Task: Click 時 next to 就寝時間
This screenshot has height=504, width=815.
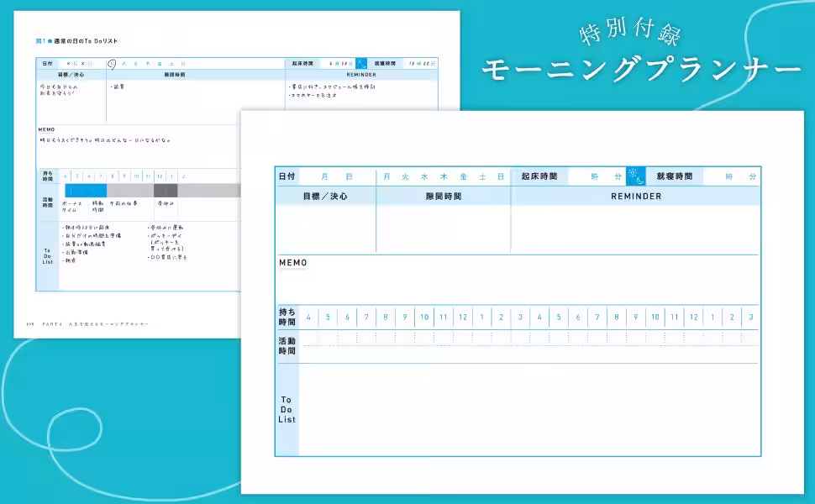Action: coord(729,176)
